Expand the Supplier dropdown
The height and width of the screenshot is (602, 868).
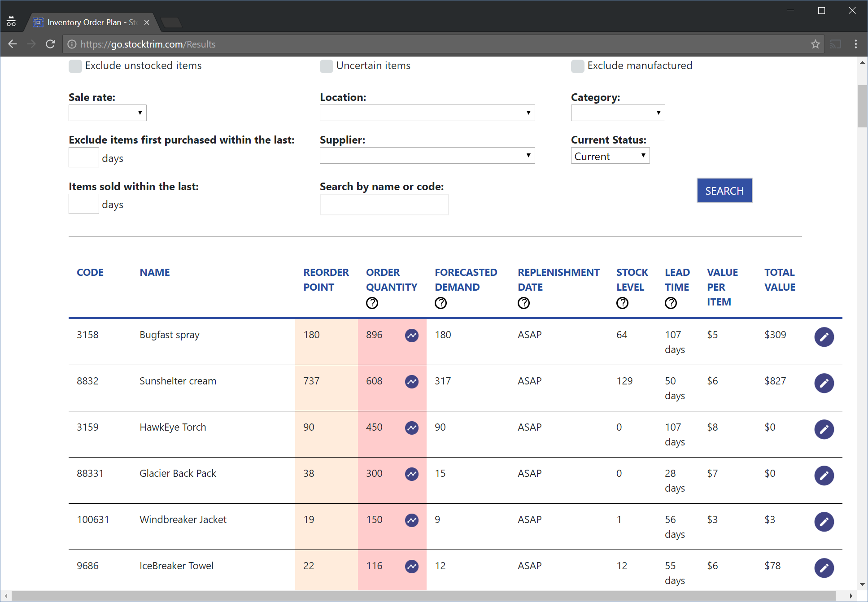(427, 156)
